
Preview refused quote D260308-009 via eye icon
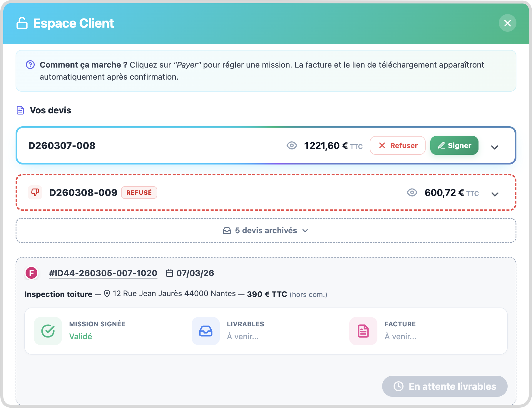(412, 193)
